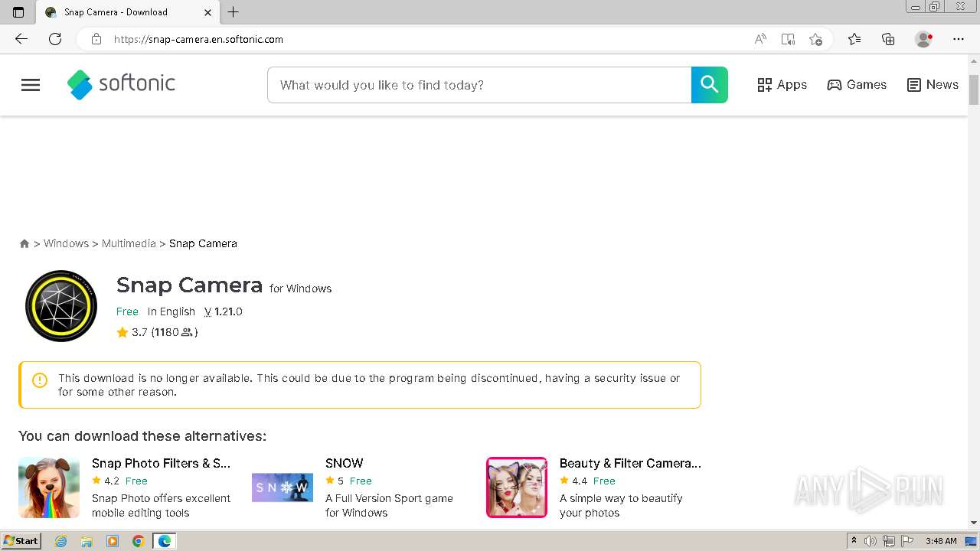Click the volume tray icon
Screen dimensions: 980x551
pyautogui.click(x=872, y=541)
